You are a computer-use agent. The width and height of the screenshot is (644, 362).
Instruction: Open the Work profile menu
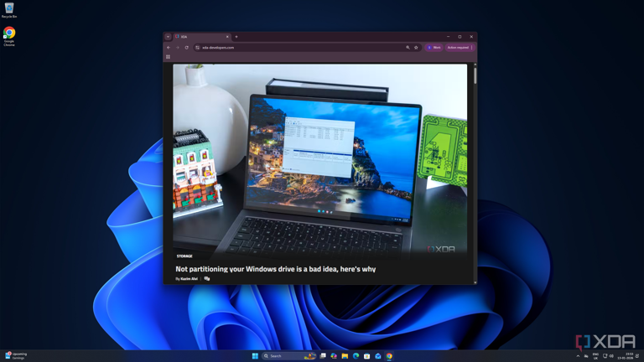434,48
